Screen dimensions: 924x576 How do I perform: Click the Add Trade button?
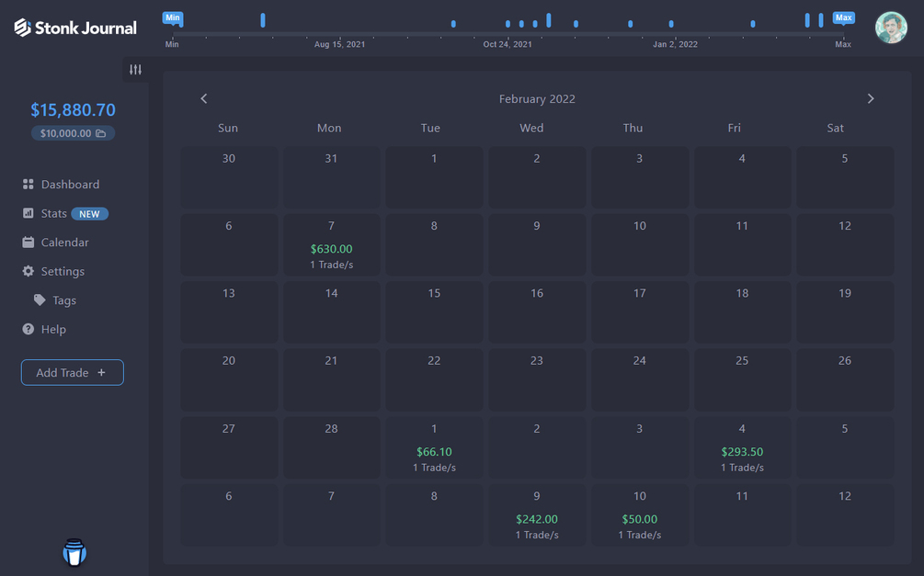(73, 373)
